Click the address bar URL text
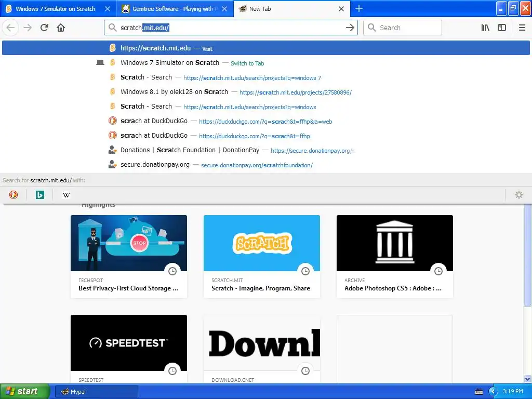532x399 pixels. tap(145, 28)
